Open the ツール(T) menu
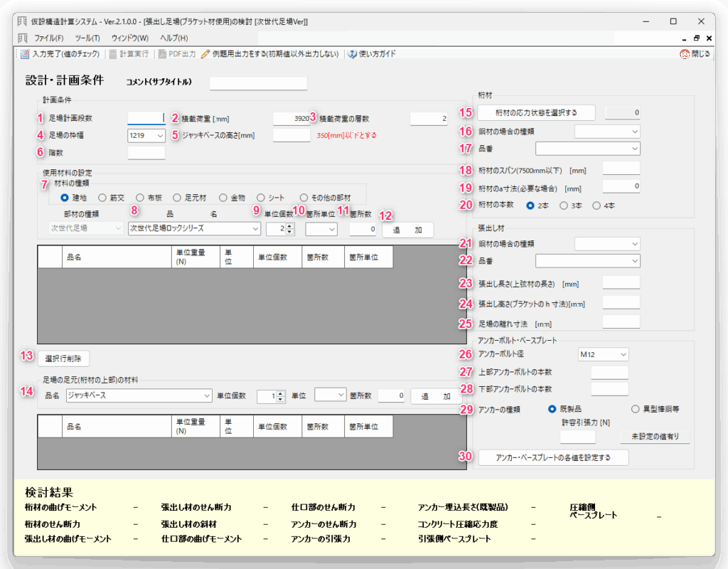Viewport: 728px width, 569px height. coord(87,38)
